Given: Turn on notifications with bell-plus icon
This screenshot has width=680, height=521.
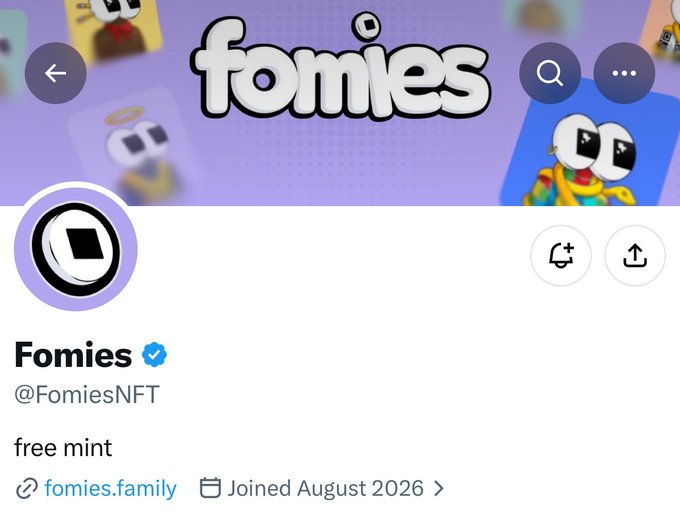Looking at the screenshot, I should click(561, 255).
